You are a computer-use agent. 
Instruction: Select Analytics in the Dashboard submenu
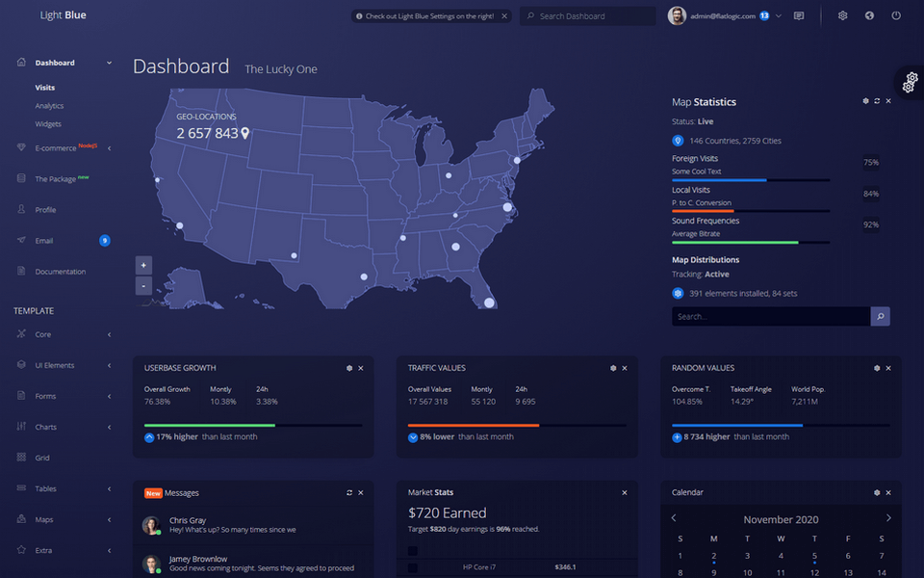point(49,106)
